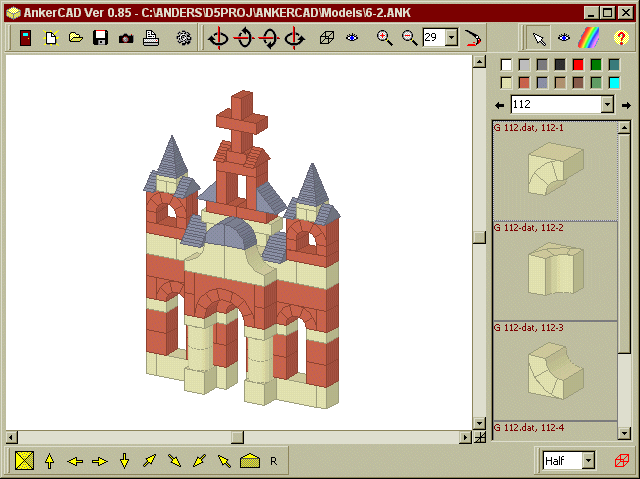Click the yellow up-right diagonal arrow
Image resolution: width=640 pixels, height=479 pixels.
tap(149, 461)
